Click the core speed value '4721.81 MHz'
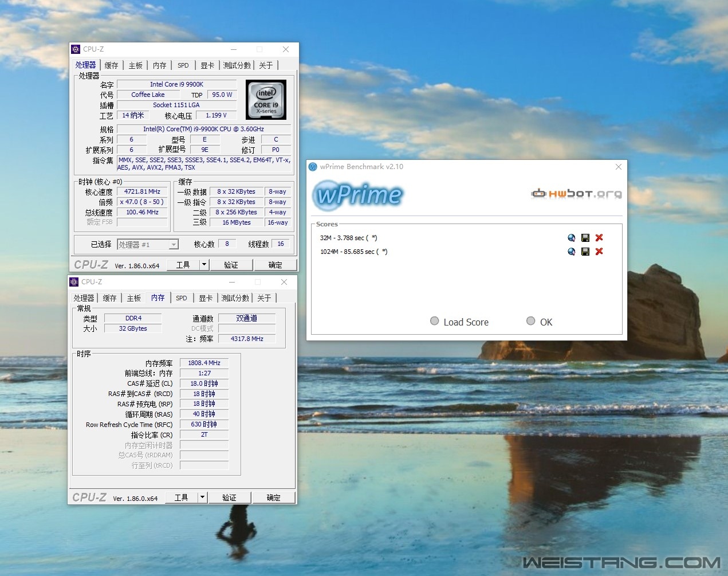This screenshot has height=576, width=728. [143, 191]
